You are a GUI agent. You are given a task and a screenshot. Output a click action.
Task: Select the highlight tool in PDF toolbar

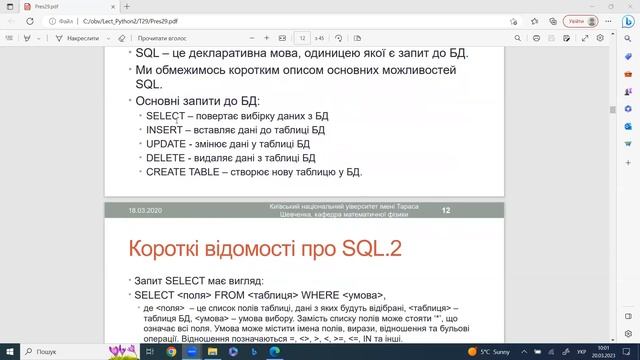click(27, 38)
